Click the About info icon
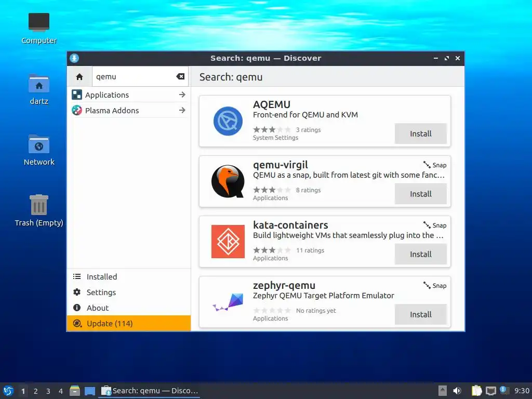Image resolution: width=532 pixels, height=399 pixels. coord(77,308)
